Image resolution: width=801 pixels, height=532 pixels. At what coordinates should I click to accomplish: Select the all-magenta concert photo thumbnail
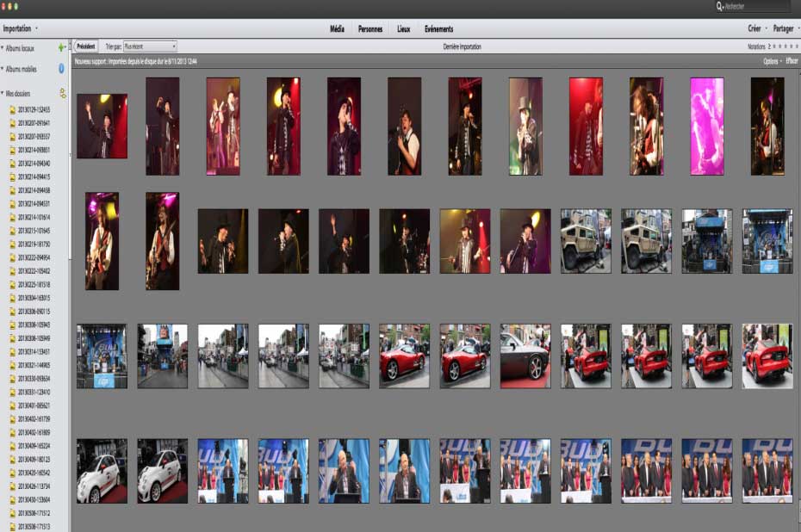[x=707, y=126]
